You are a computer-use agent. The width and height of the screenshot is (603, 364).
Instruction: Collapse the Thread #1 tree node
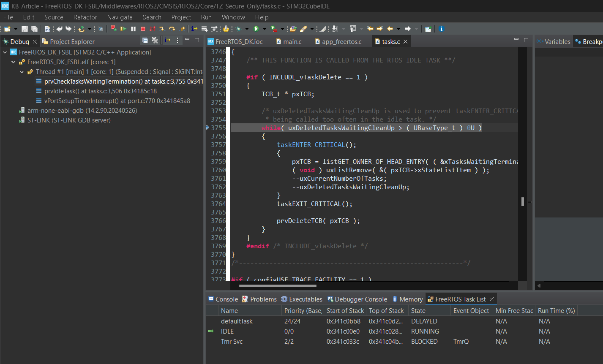(x=22, y=72)
